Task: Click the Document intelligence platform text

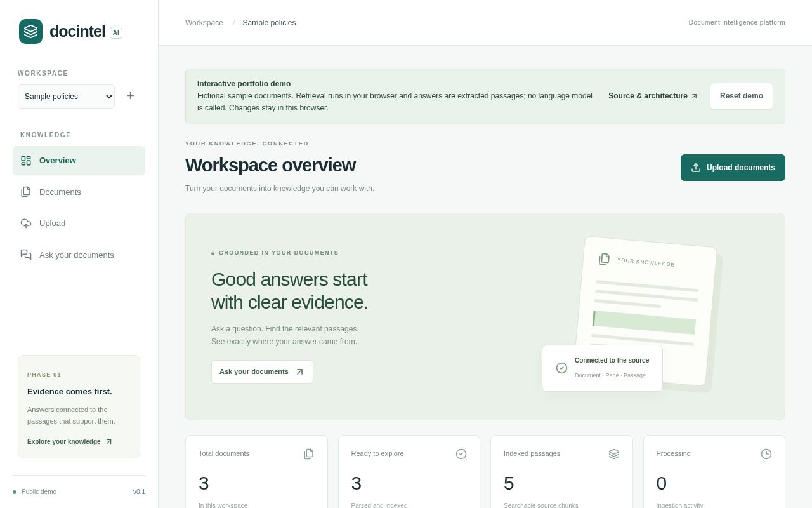Action: coord(737,23)
